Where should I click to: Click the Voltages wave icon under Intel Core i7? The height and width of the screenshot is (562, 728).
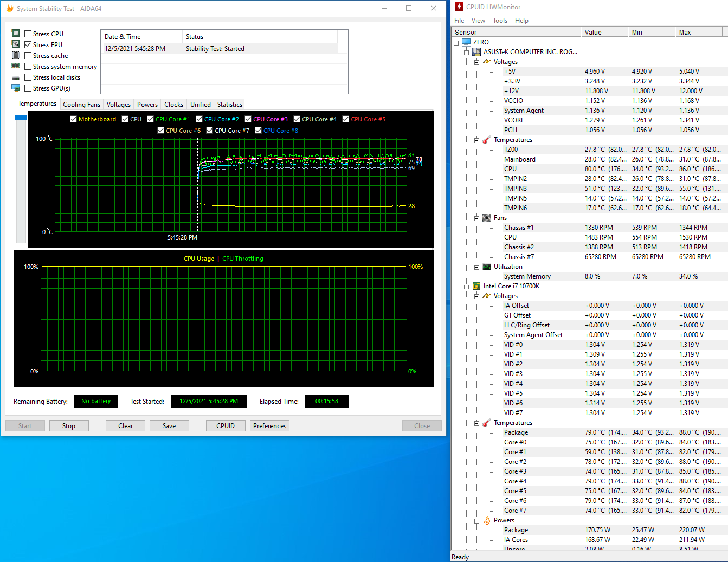(x=487, y=296)
